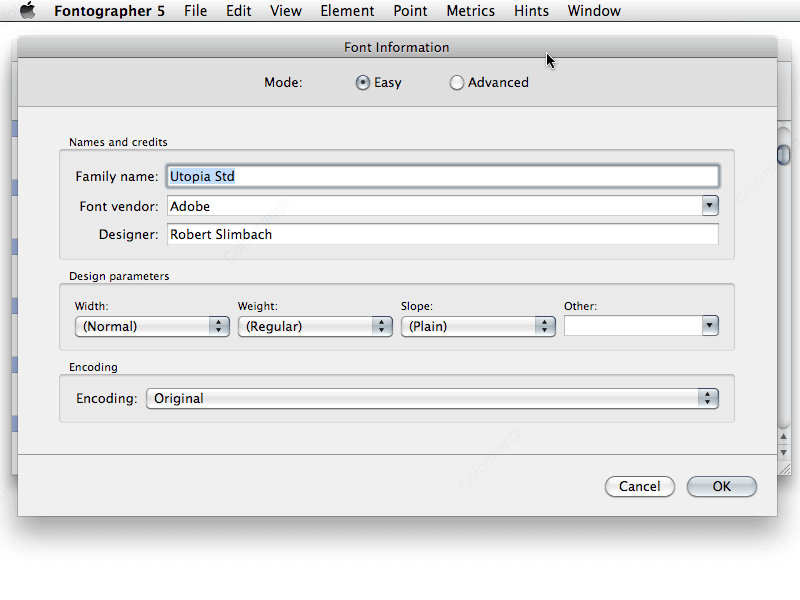Confirm with the OK button

[x=721, y=486]
